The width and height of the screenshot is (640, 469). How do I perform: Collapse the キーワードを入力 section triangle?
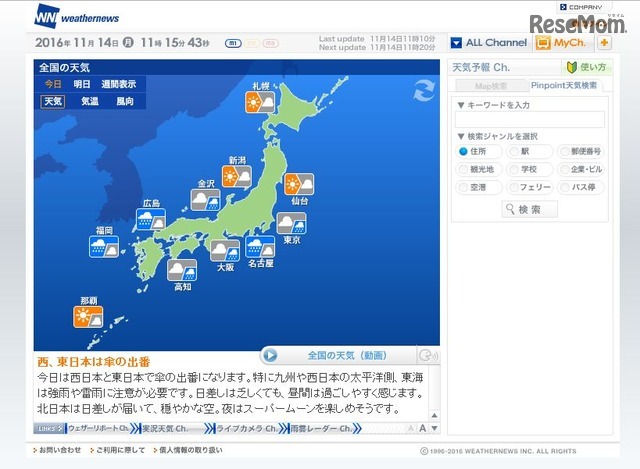pos(461,105)
